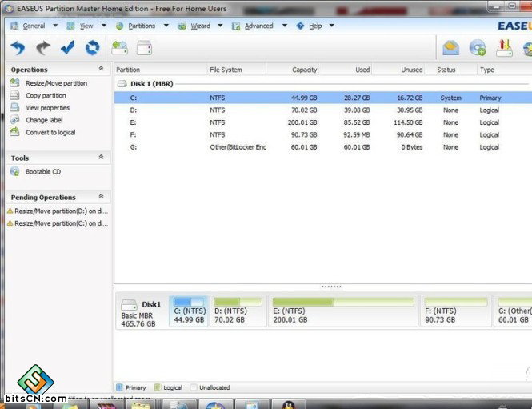Select the E: partition row
Image resolution: width=532 pixels, height=409 pixels.
[323, 122]
